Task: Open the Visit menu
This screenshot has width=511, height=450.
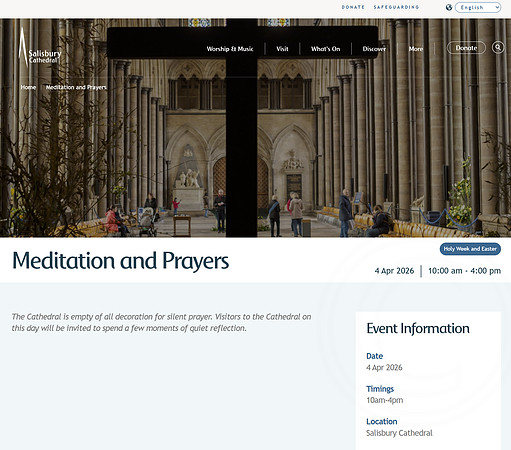Action: tap(282, 49)
